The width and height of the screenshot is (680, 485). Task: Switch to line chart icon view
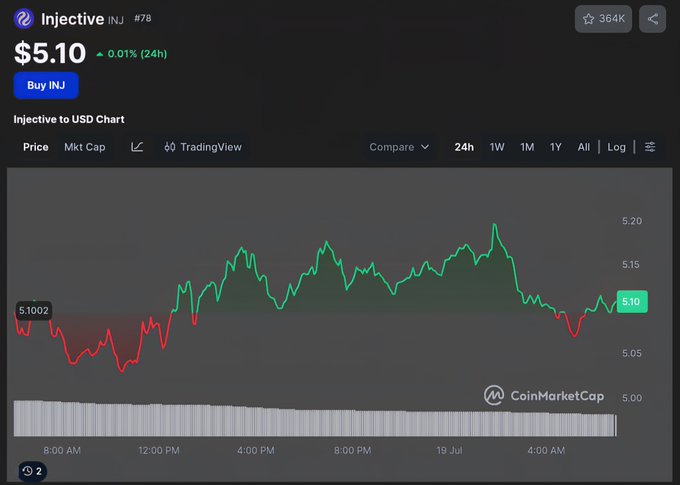point(137,147)
